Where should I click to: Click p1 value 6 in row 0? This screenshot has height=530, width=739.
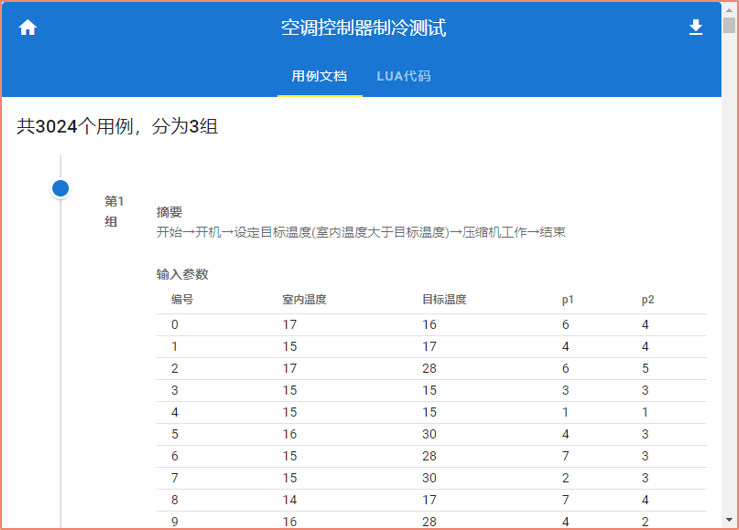click(x=566, y=325)
